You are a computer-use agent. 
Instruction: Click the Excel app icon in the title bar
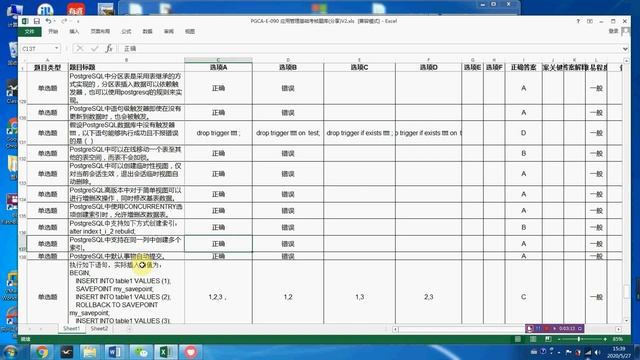point(25,21)
